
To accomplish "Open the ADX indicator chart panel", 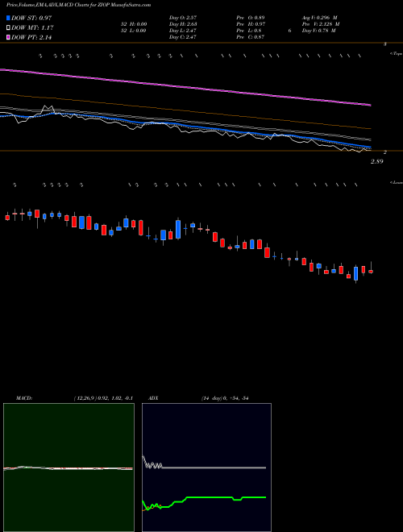I will coord(206,468).
